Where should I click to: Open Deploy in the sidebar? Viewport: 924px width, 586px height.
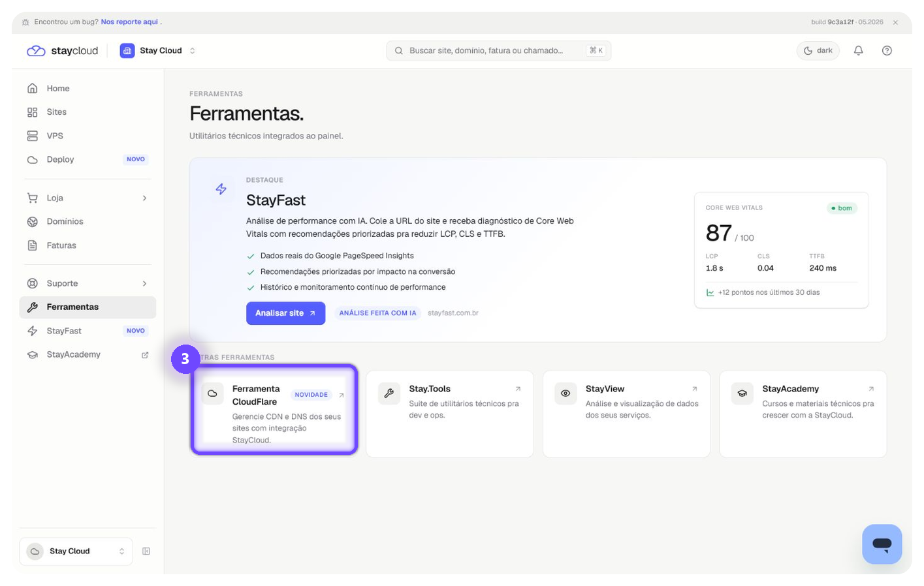tap(88, 159)
